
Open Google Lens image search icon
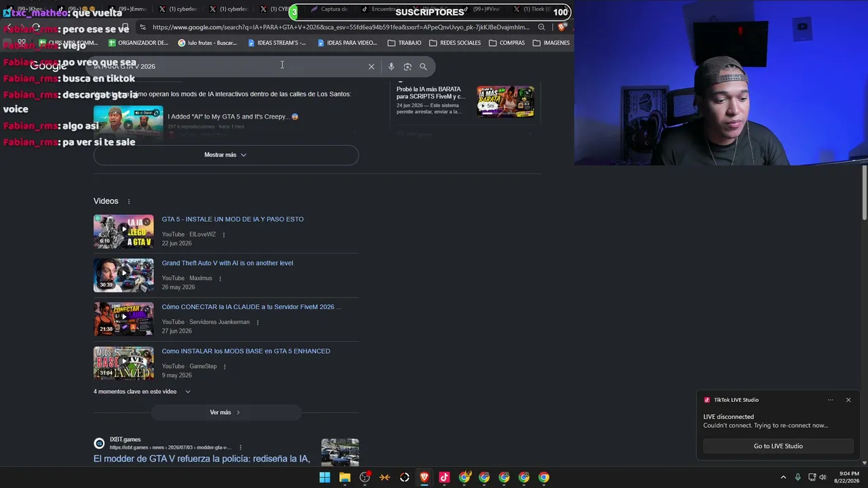click(408, 66)
